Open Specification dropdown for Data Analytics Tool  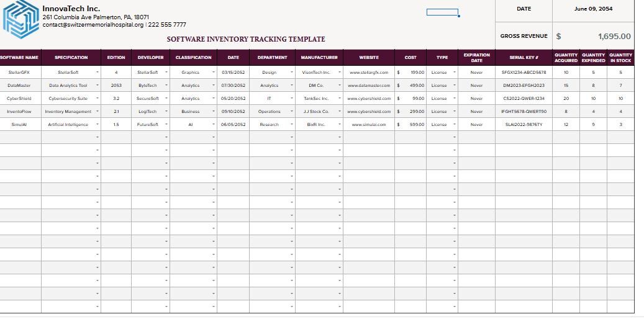click(98, 86)
